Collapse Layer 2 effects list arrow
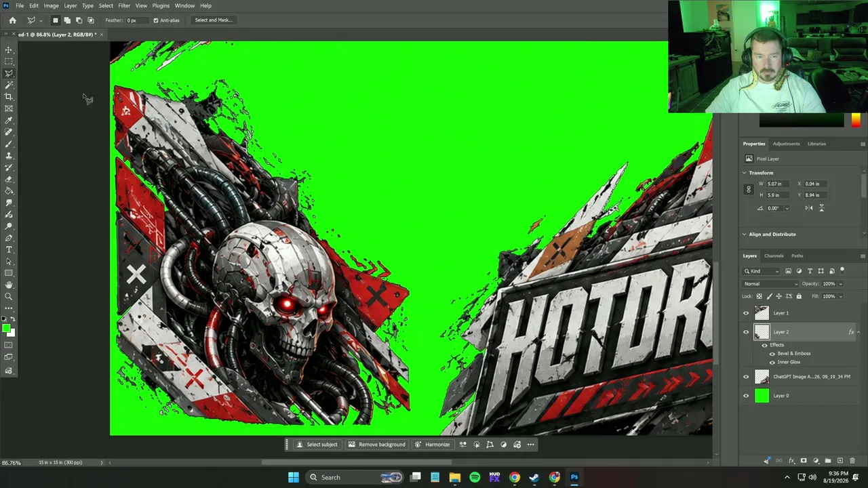This screenshot has width=868, height=488. (x=859, y=332)
